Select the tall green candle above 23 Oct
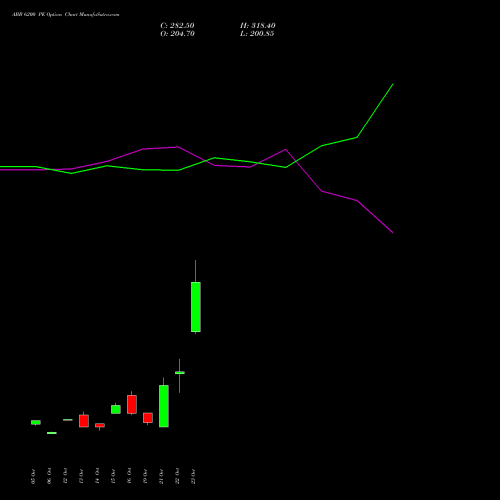 (196, 307)
